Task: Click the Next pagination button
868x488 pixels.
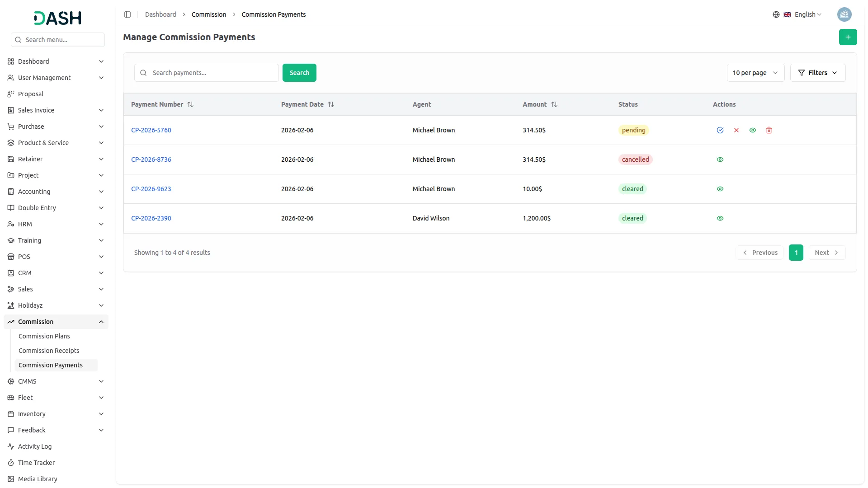Action: [x=826, y=253]
